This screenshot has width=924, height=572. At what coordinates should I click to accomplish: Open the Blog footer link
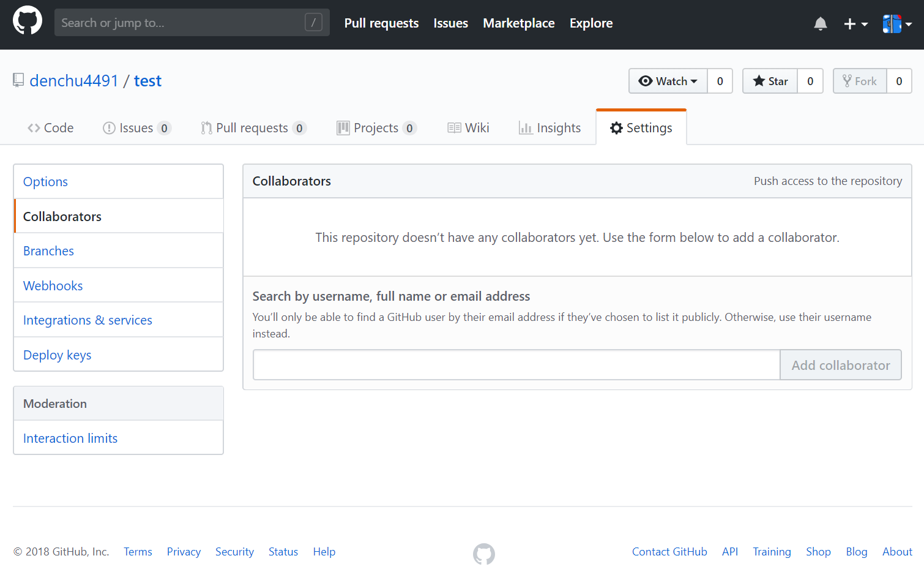pos(857,552)
